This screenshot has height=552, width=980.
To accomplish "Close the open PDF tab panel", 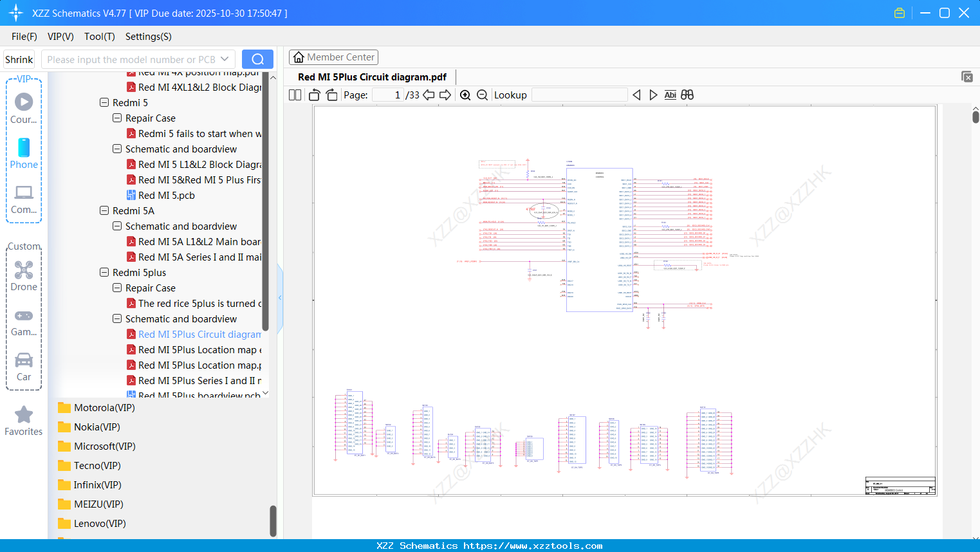I will click(x=967, y=77).
